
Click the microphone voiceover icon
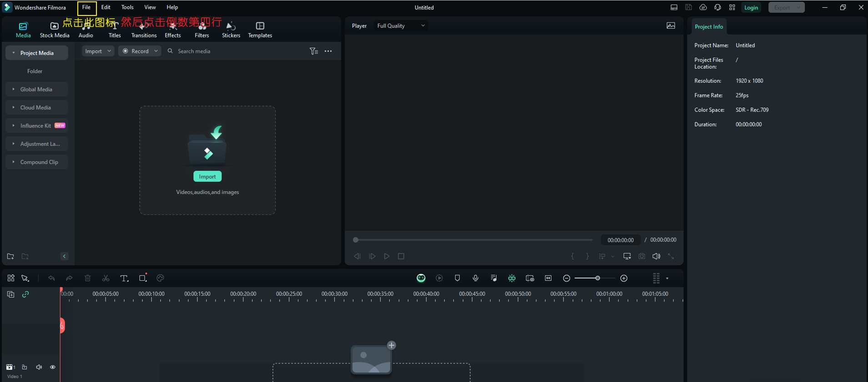pyautogui.click(x=475, y=278)
